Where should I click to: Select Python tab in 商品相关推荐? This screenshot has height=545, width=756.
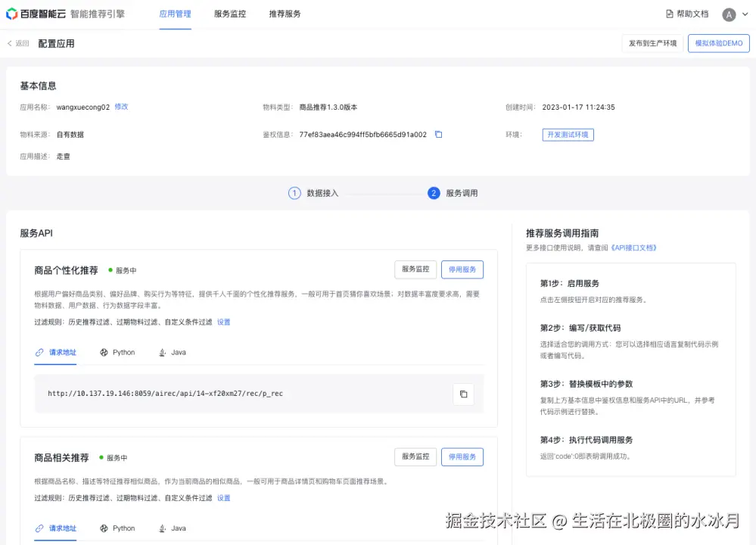coord(117,528)
